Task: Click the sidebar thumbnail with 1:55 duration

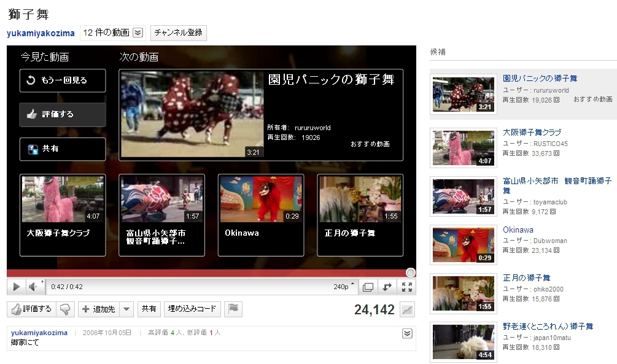Action: pos(464,293)
